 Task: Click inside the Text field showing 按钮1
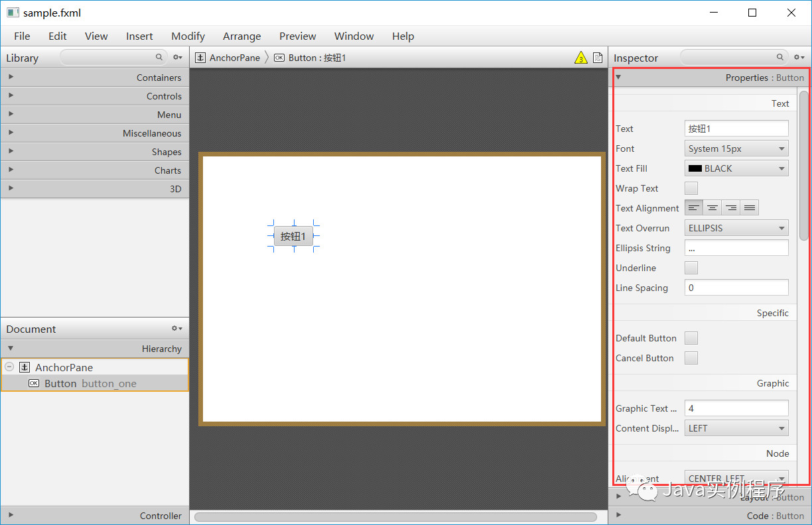pos(736,128)
